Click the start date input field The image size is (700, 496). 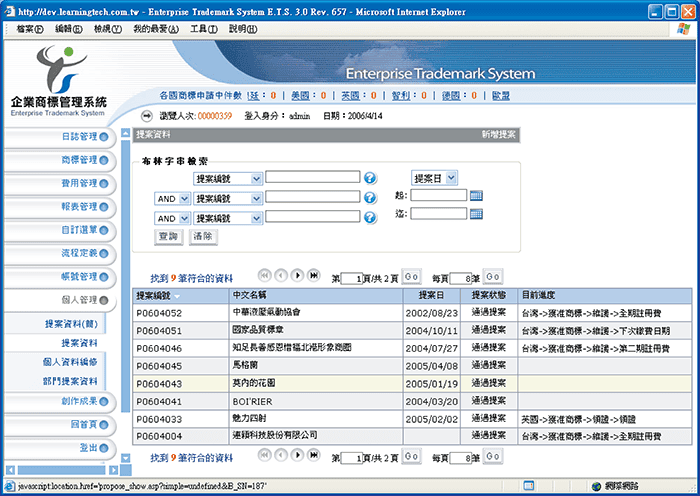pos(437,196)
